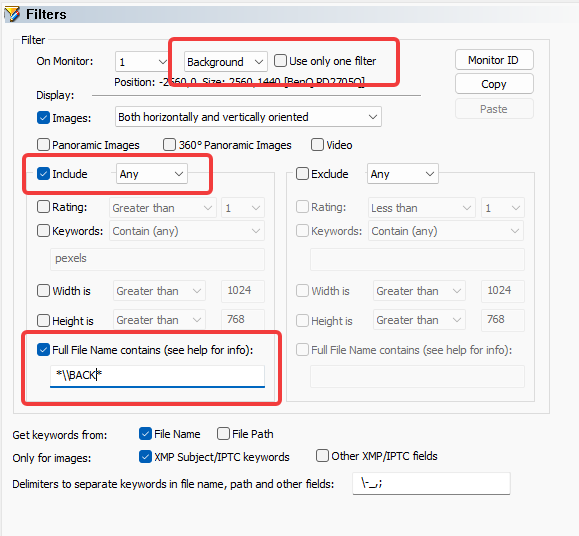Open Exclude Rating value dropdown
Image resolution: width=579 pixels, height=536 pixels.
click(x=503, y=208)
